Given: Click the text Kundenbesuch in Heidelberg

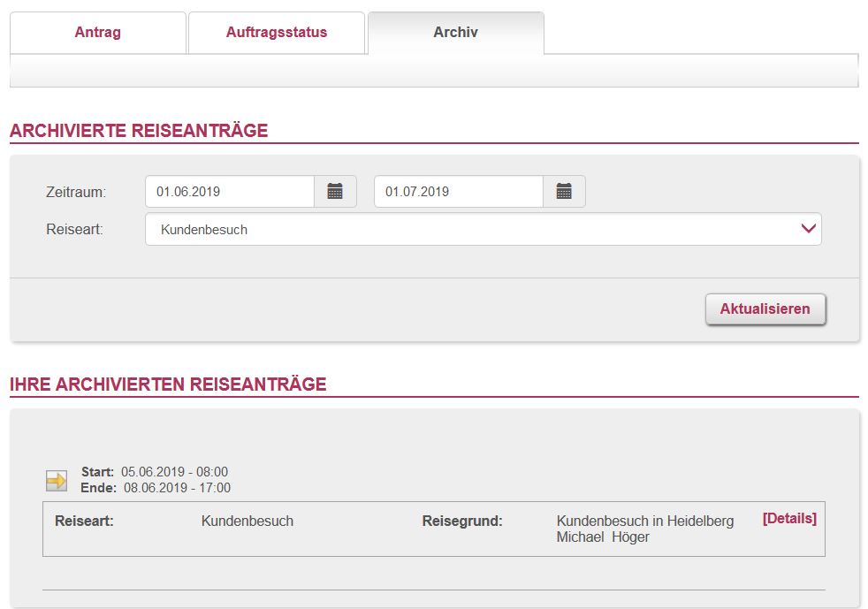Looking at the screenshot, I should click(x=645, y=521).
